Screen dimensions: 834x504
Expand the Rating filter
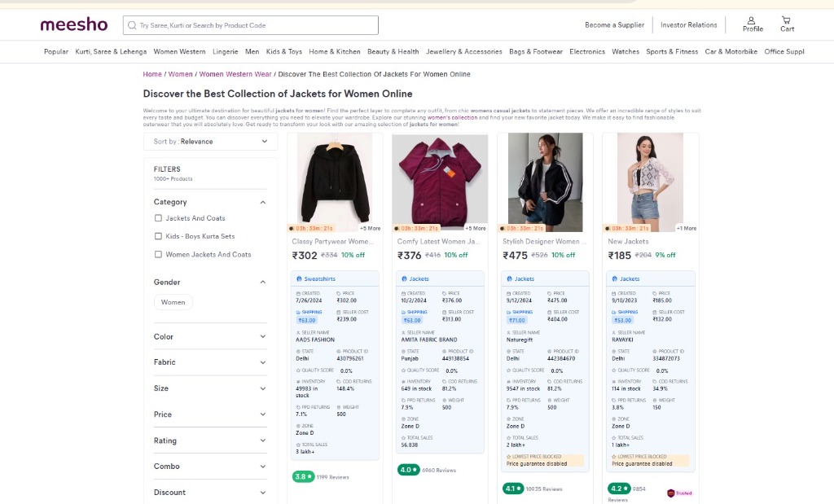tap(210, 440)
